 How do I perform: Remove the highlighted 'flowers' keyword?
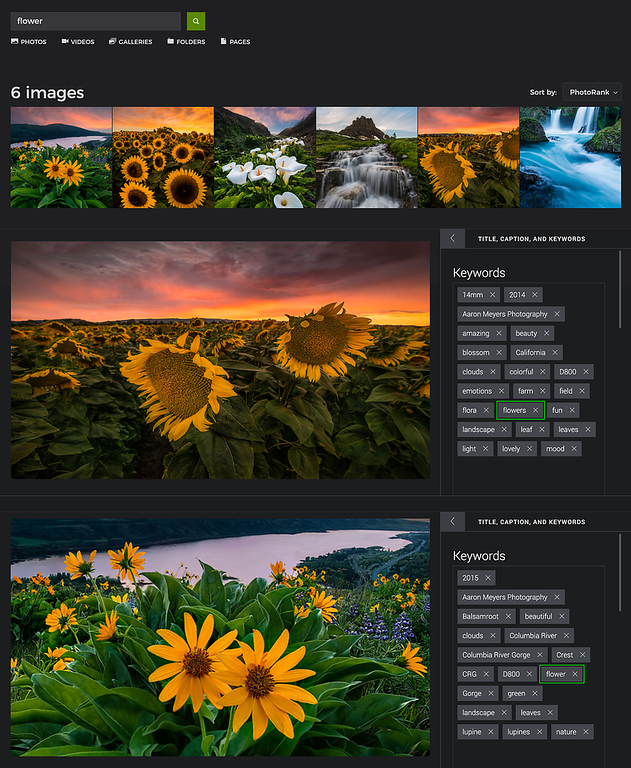pos(535,410)
